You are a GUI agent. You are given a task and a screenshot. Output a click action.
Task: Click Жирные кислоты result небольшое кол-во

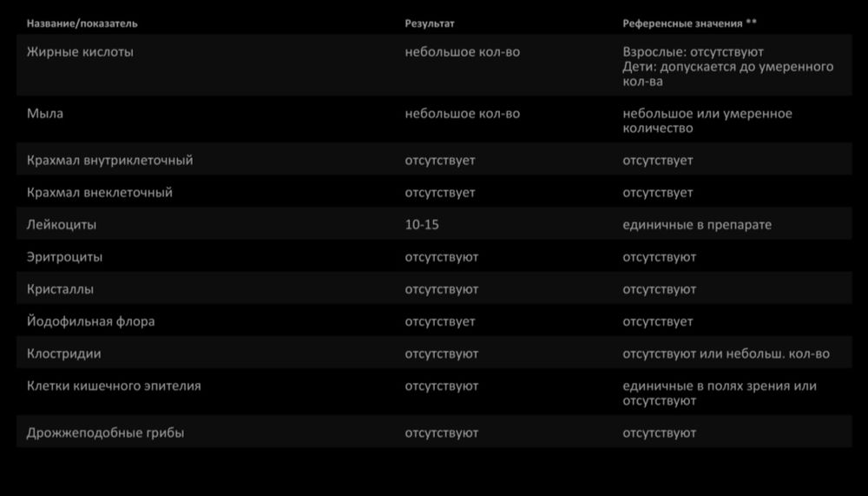pos(462,52)
